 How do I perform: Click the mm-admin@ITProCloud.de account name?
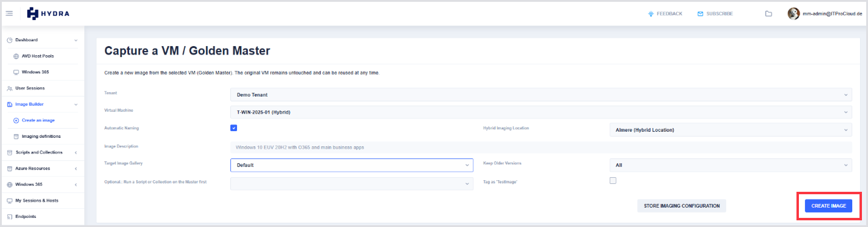(832, 13)
